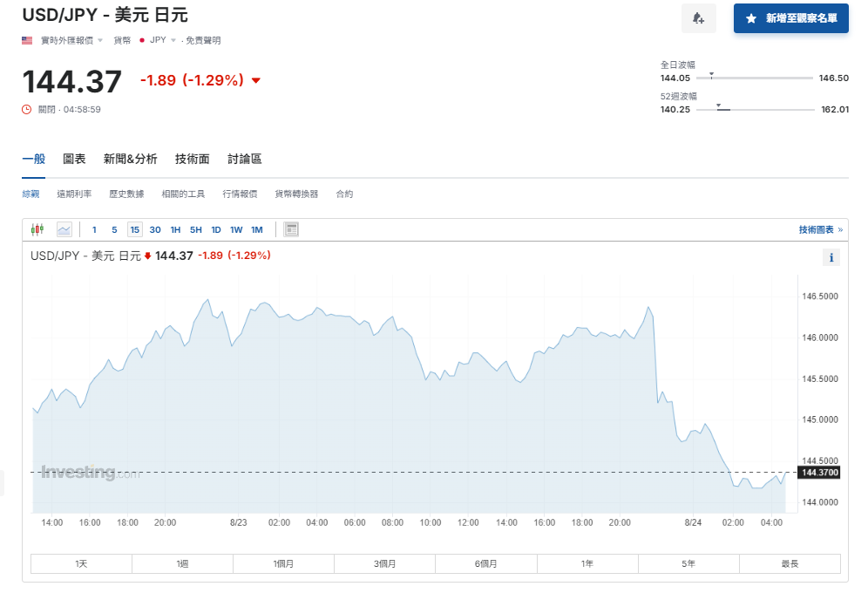Choose the 1個月 time range button
The image size is (868, 600).
(x=283, y=563)
